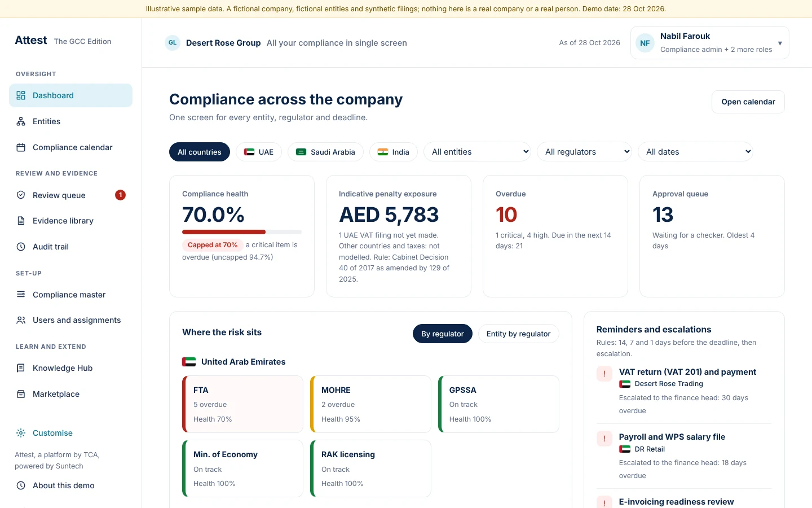Image resolution: width=812 pixels, height=508 pixels.
Task: Open the Audit trail section
Action: [x=71, y=247]
